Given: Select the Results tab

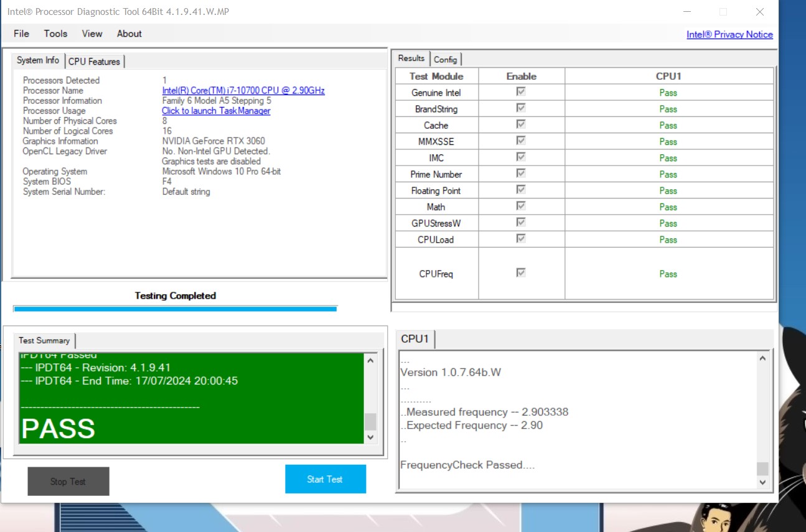Looking at the screenshot, I should (411, 58).
